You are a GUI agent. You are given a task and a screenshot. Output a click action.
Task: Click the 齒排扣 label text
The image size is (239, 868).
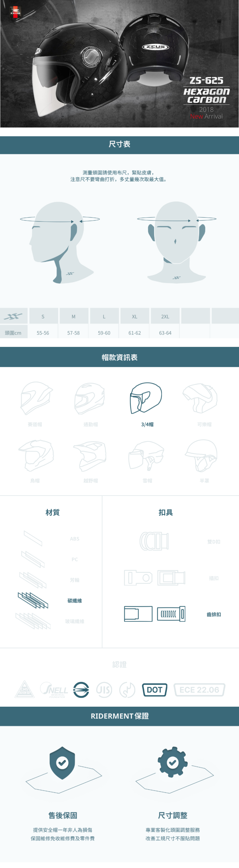coord(214,614)
